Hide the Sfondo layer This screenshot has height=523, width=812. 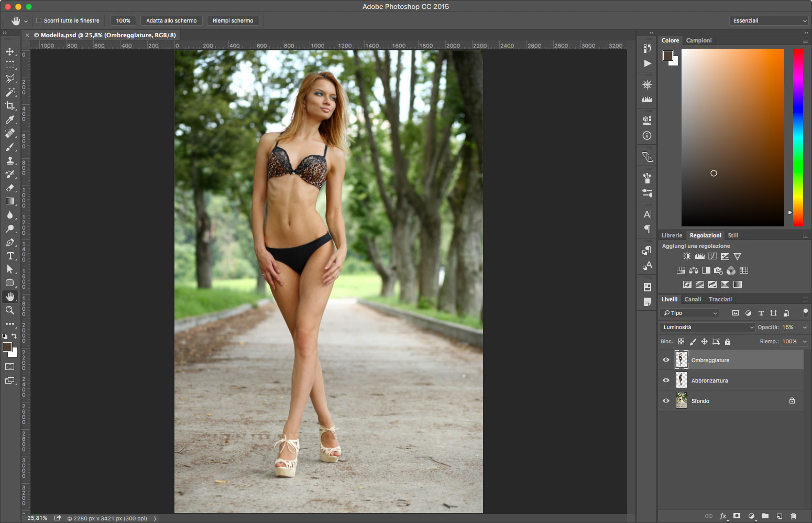click(666, 401)
